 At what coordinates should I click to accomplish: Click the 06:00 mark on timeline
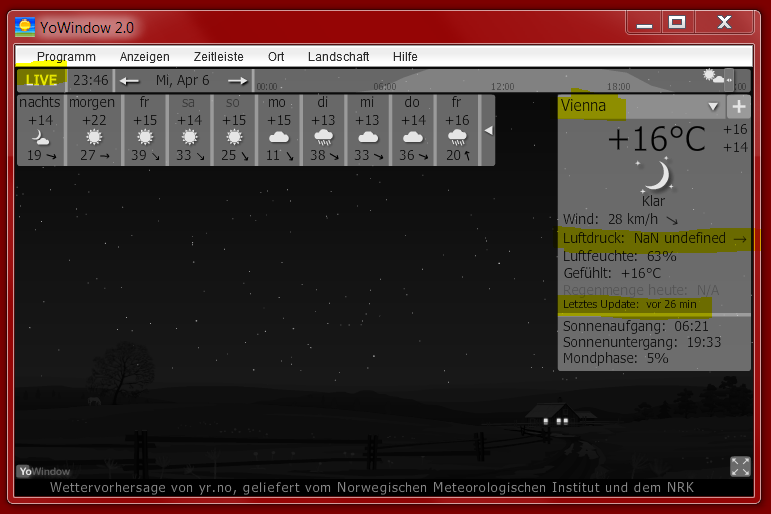point(385,87)
